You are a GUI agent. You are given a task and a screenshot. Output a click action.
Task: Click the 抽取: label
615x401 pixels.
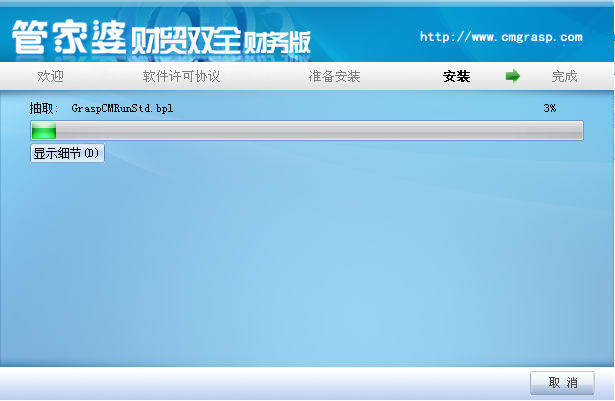pyautogui.click(x=44, y=108)
